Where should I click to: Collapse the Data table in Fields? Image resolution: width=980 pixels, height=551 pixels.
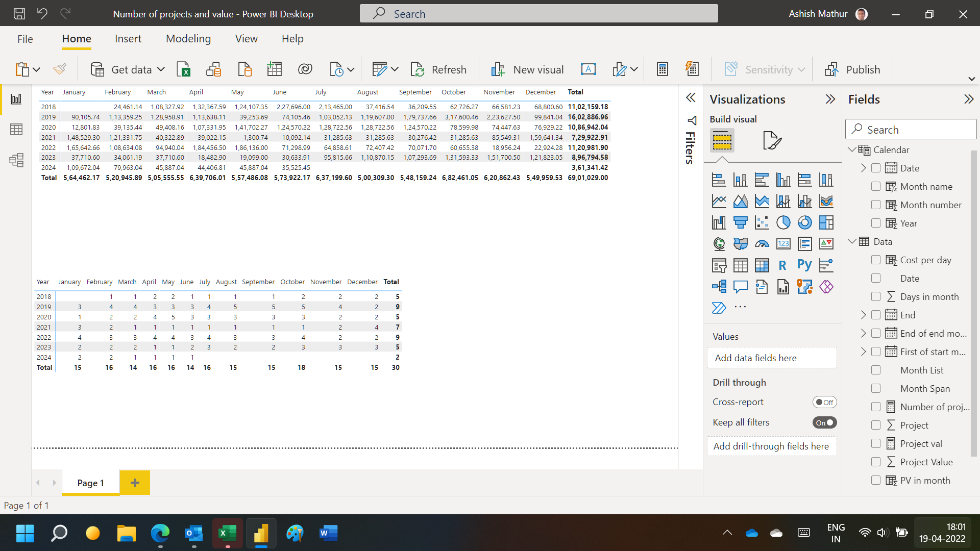coord(852,241)
